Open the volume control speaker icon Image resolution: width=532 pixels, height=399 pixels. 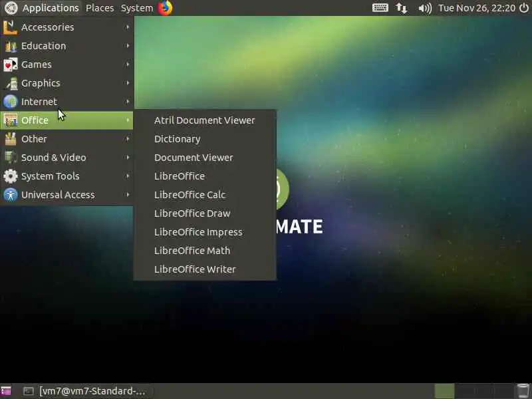pos(425,8)
